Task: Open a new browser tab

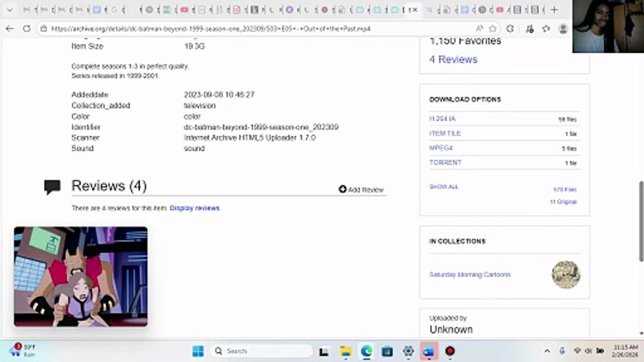Action: click(554, 10)
